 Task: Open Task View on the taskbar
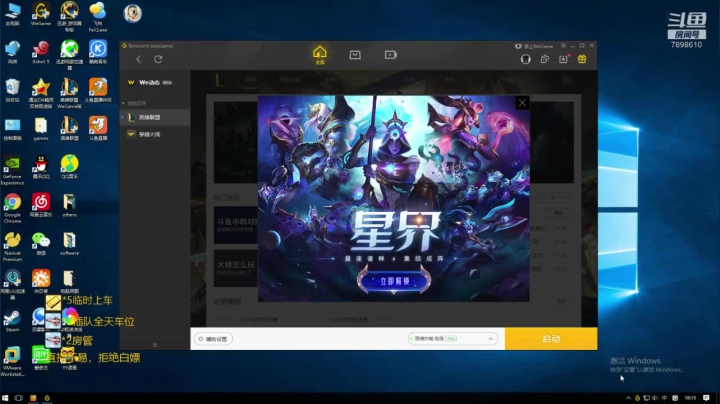click(18, 398)
